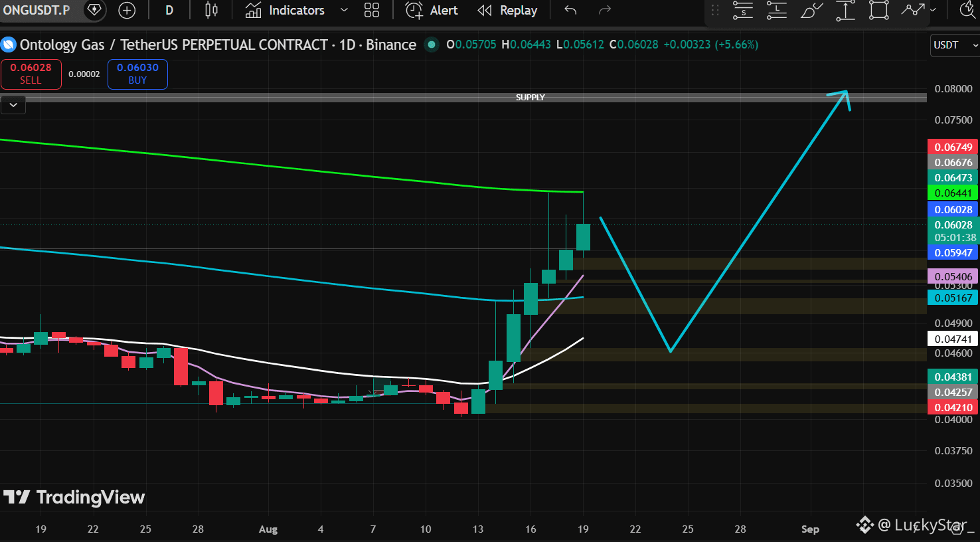Redo the chart action
This screenshot has width=980, height=542.
click(x=605, y=10)
